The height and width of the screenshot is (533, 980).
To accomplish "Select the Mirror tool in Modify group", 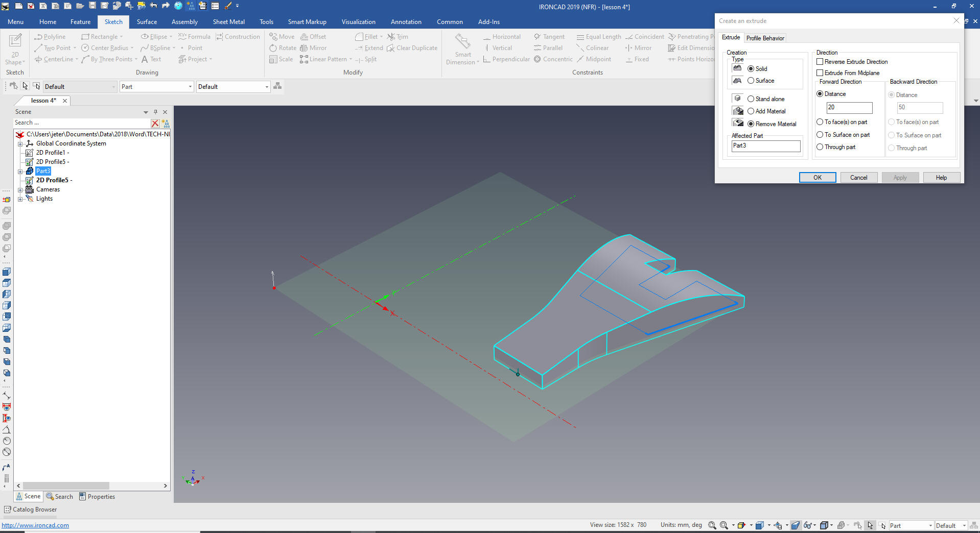I will (313, 48).
